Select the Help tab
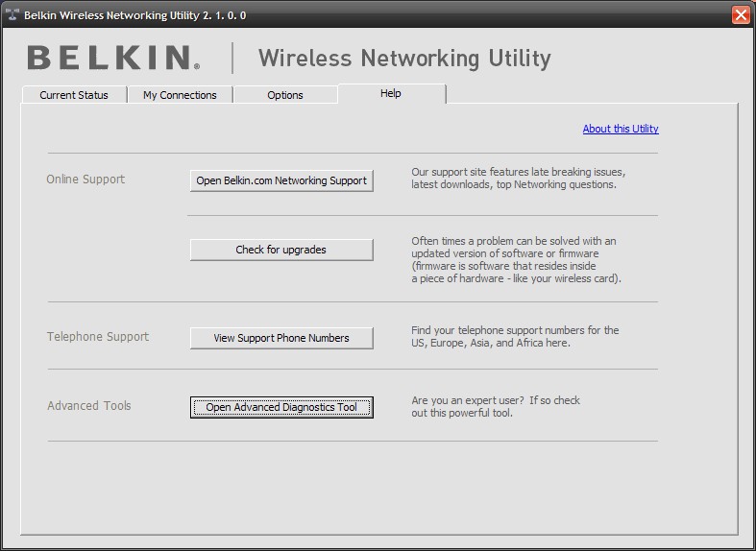756x551 pixels. (391, 93)
